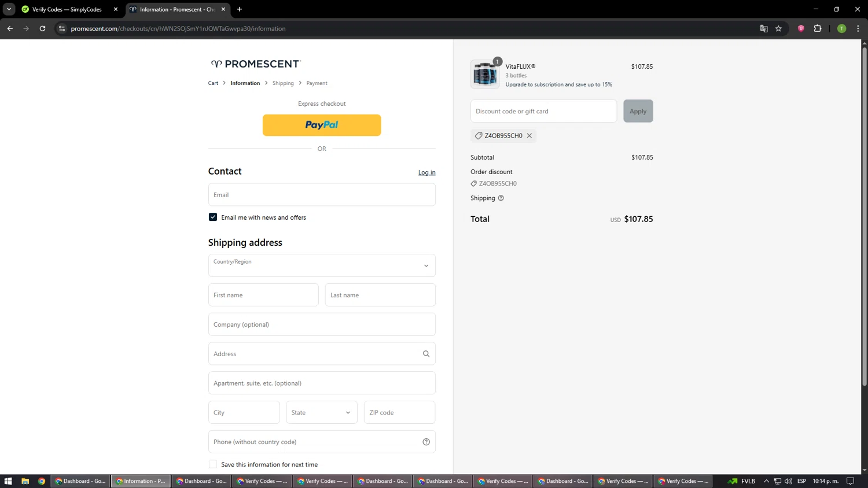Image resolution: width=868 pixels, height=488 pixels.
Task: Click the VitaFLUX product thumbnail
Action: pyautogui.click(x=485, y=74)
